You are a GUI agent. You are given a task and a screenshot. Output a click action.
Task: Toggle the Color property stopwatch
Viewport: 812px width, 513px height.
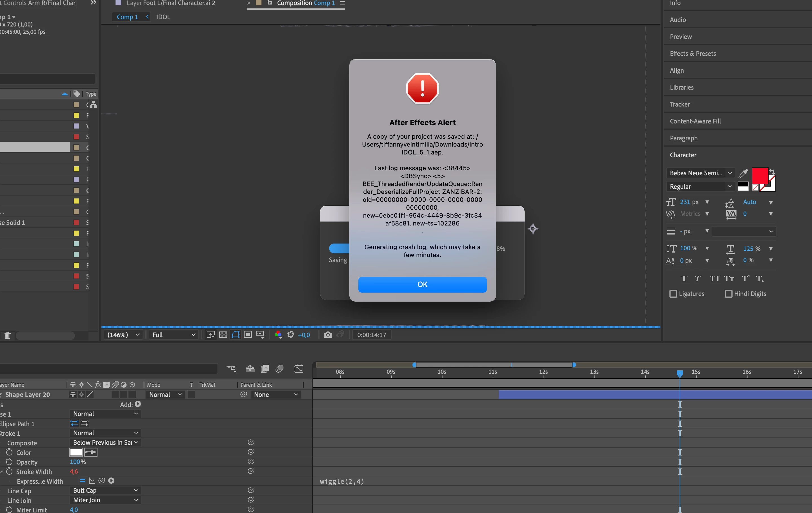[x=10, y=452]
